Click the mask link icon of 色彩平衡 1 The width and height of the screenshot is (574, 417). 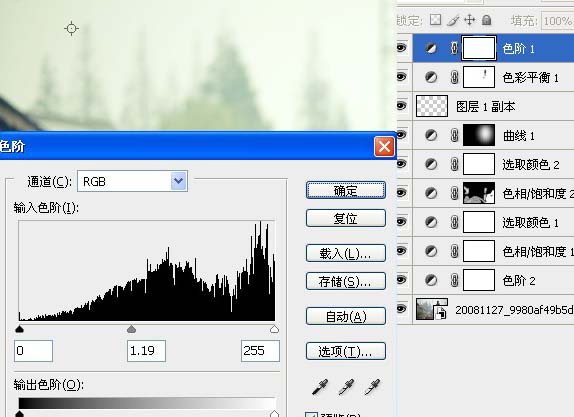pyautogui.click(x=454, y=77)
